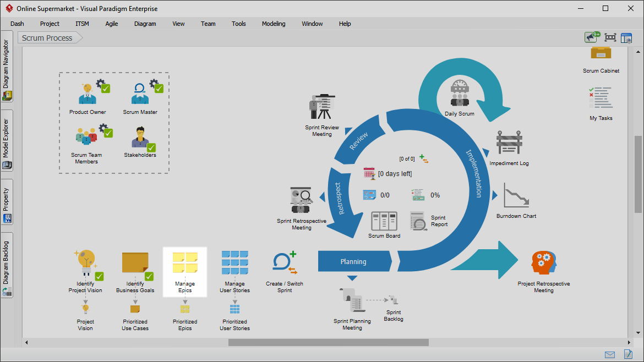644x362 pixels.
Task: Open Prioritized Use Cases artifact icon
Action: coord(135,309)
